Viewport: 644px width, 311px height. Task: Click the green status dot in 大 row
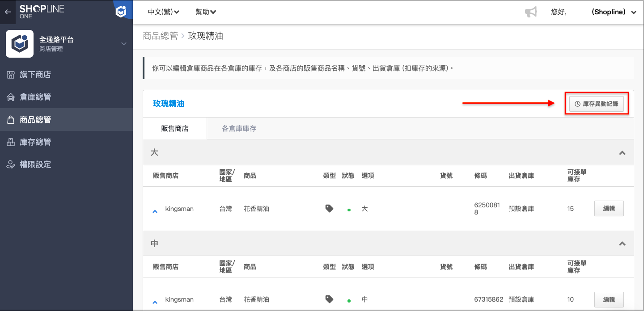349,210
